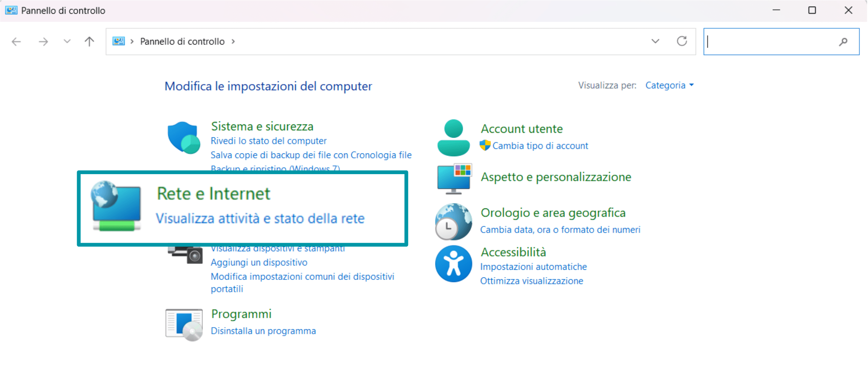The image size is (868, 385).
Task: Select the Accessibilità accessibility icon
Action: [453, 264]
